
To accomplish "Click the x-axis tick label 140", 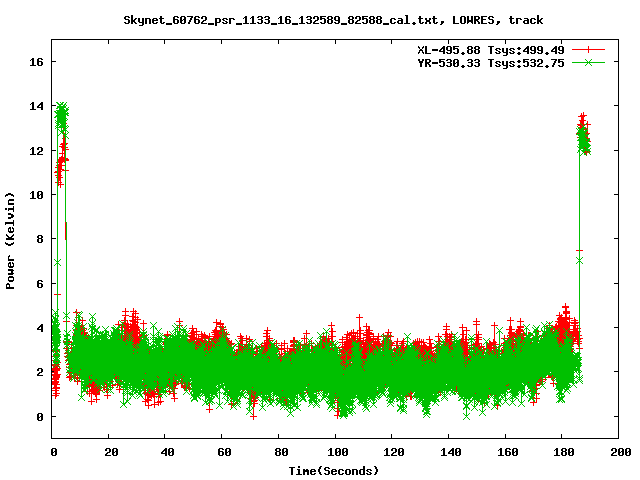I will tap(451, 452).
